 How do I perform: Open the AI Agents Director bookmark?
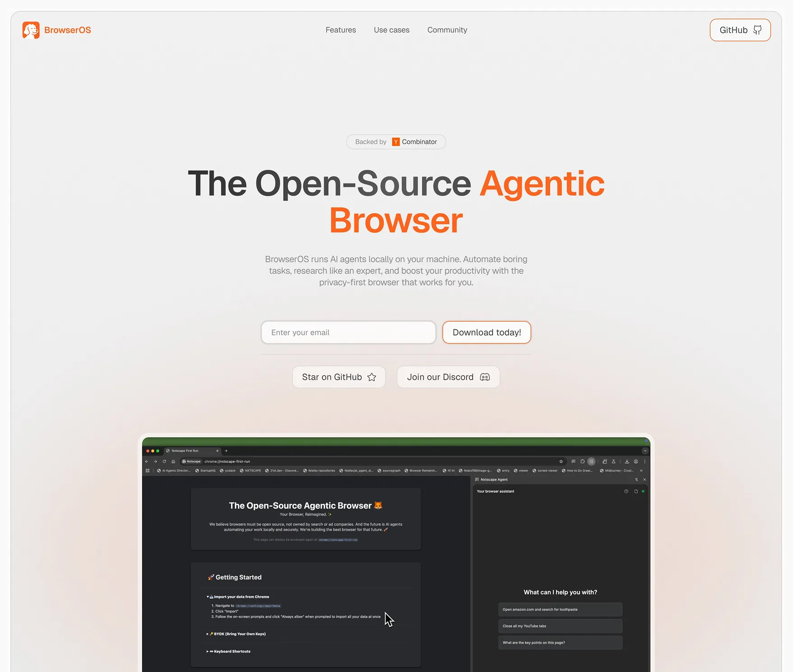[174, 471]
